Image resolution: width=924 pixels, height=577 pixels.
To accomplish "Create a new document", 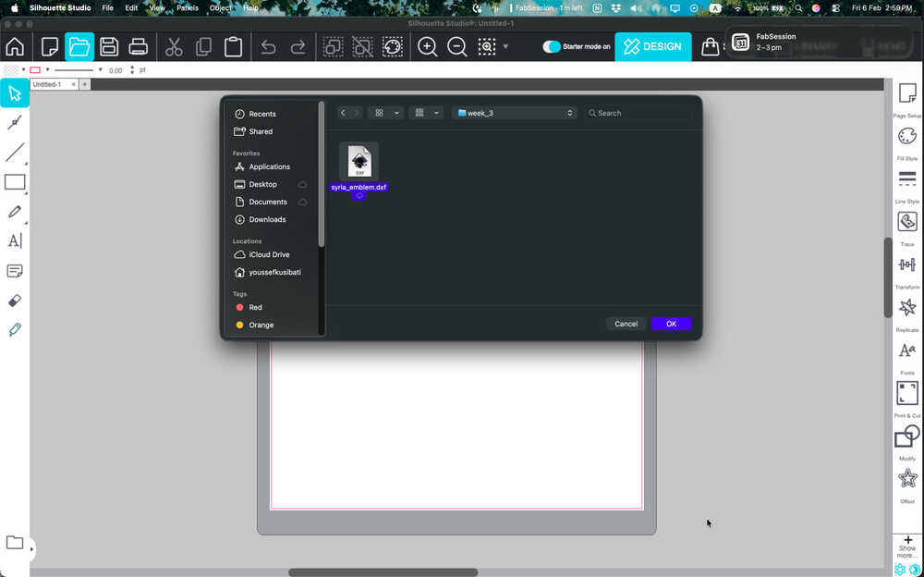I will [50, 46].
